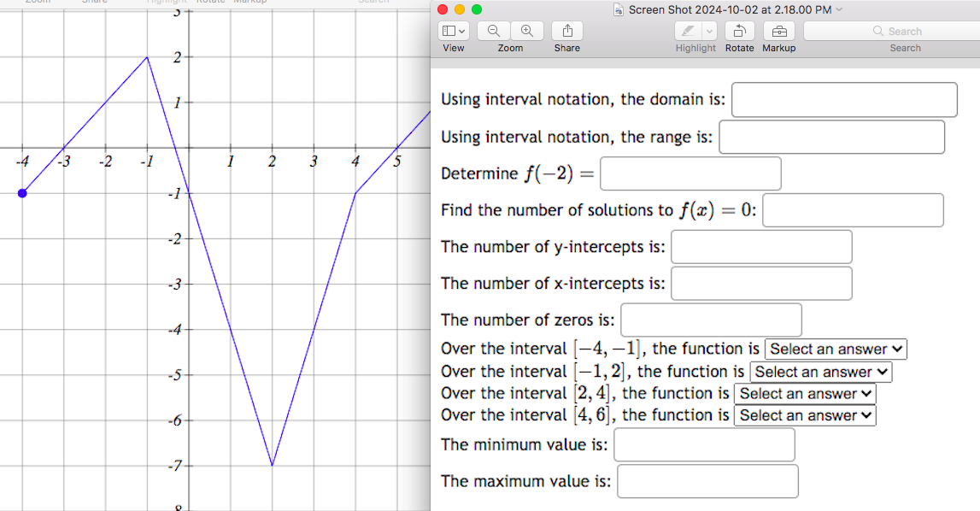Click the minimum value input field
This screenshot has width=980, height=511.
tap(704, 444)
